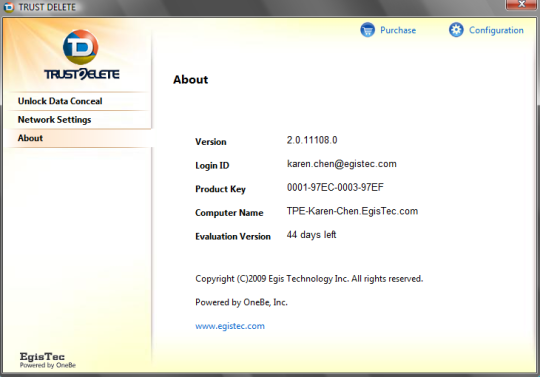Click product key 0001-97EC-0003-97EF
This screenshot has height=377, width=540.
[x=335, y=187]
